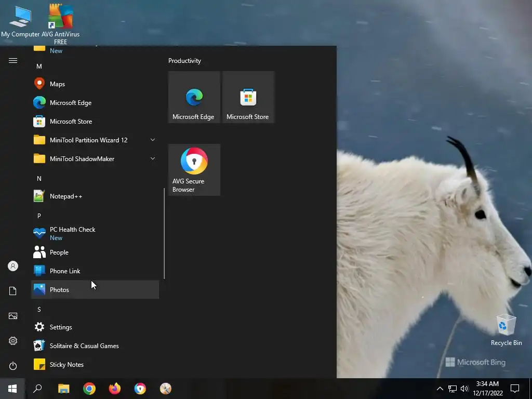Open the Photos app
This screenshot has width=532, height=399.
95,289
